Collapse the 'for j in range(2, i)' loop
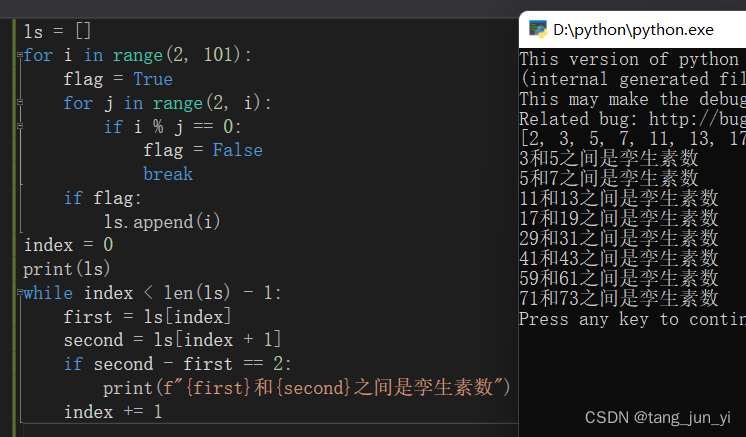 point(20,102)
